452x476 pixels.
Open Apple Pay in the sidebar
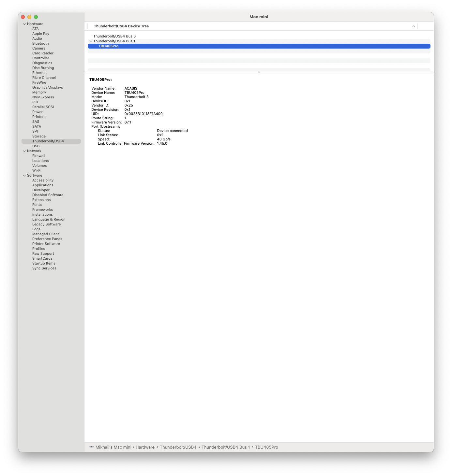point(41,34)
